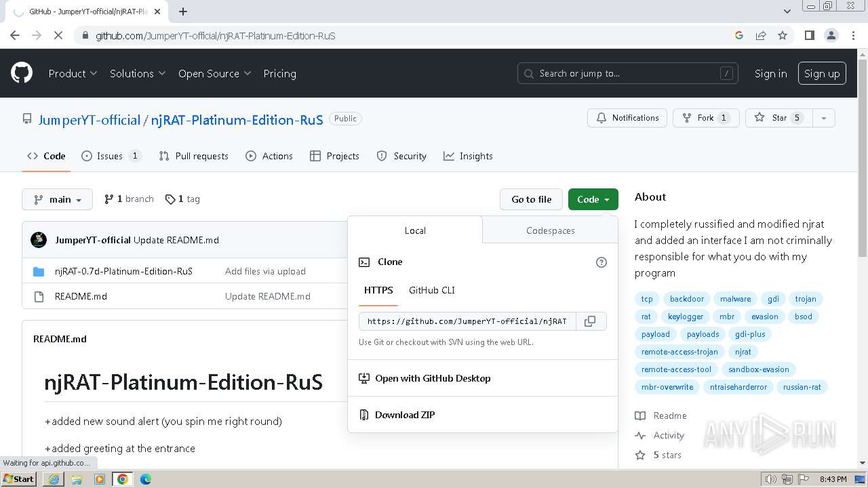Click the browser address bar
The width and height of the screenshot is (868, 488).
[407, 35]
